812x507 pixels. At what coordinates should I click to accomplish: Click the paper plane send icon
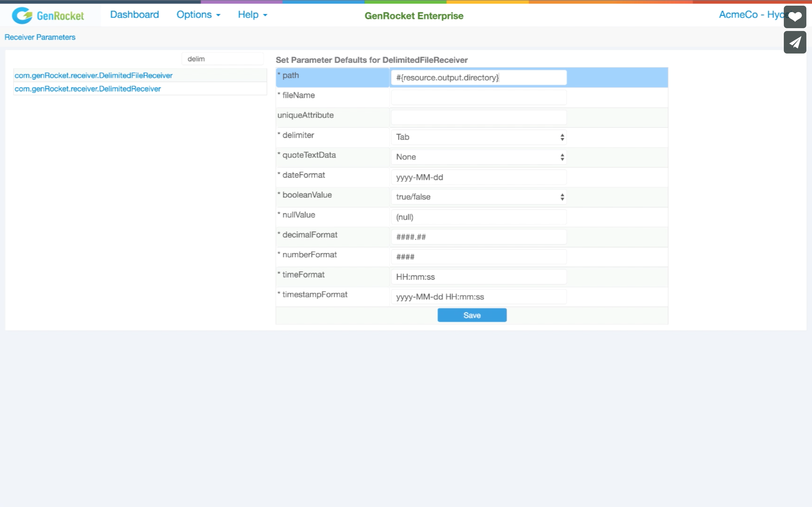[x=795, y=42]
